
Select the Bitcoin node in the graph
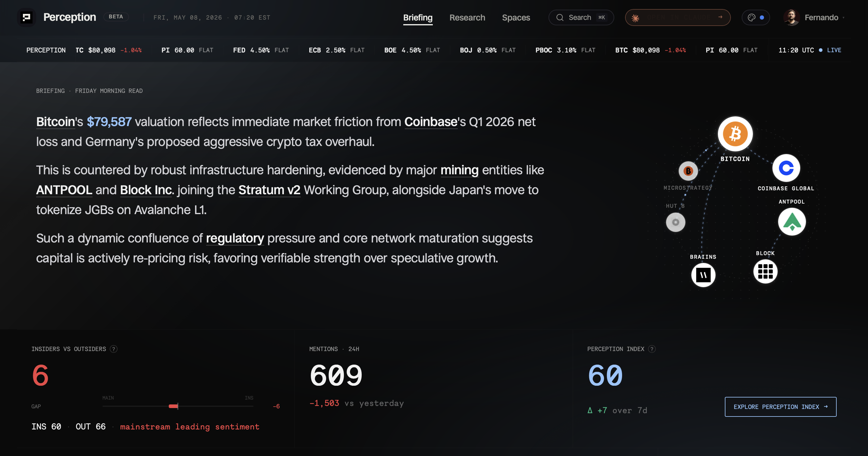[x=735, y=134]
